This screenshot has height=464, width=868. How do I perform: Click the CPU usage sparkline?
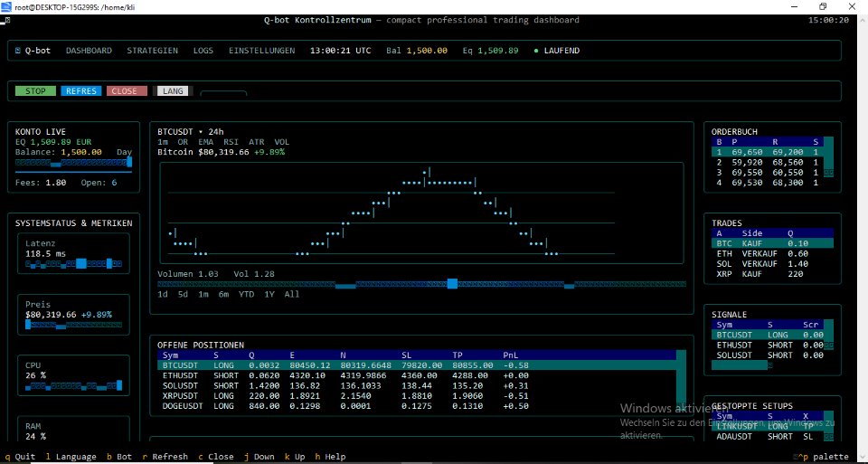(x=73, y=385)
